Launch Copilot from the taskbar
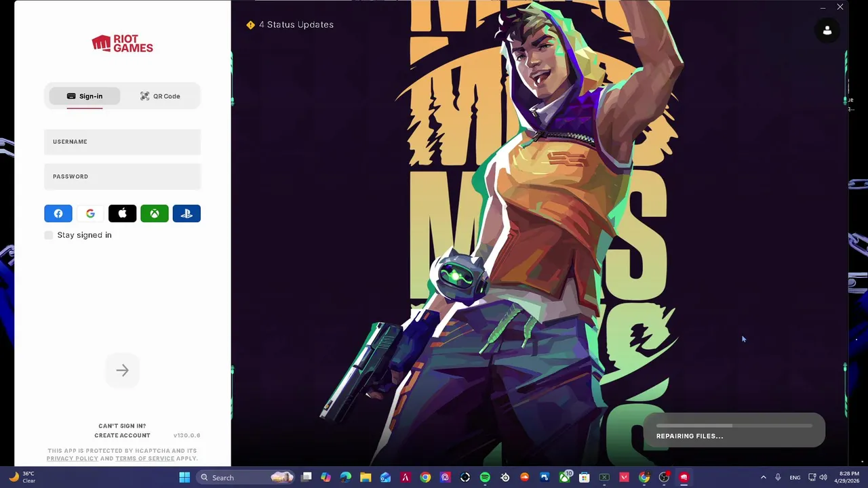This screenshot has width=868, height=488. [x=326, y=477]
